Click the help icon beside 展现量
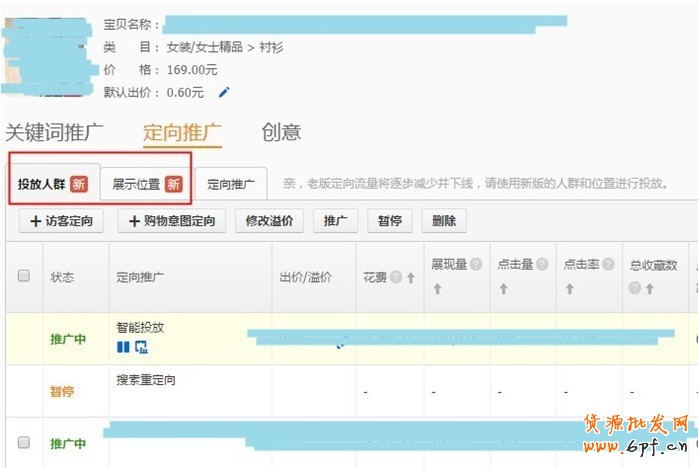 tap(476, 265)
